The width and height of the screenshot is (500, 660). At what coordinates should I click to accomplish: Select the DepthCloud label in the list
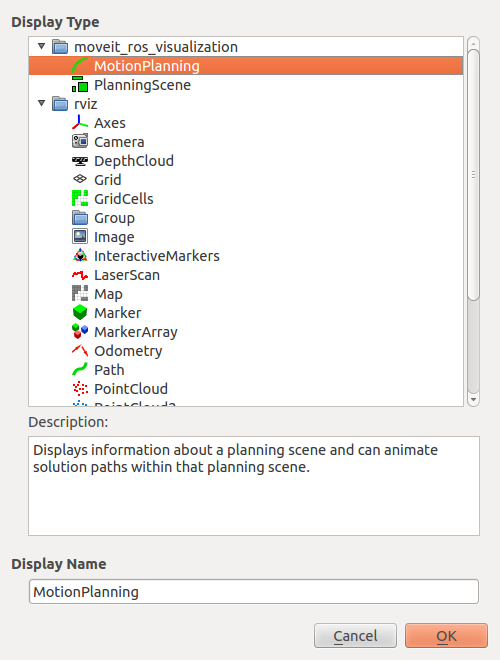[134, 161]
